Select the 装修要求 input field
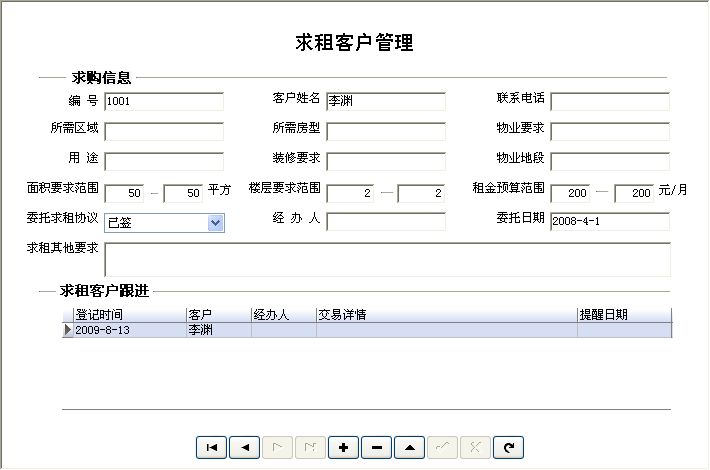 coord(386,161)
